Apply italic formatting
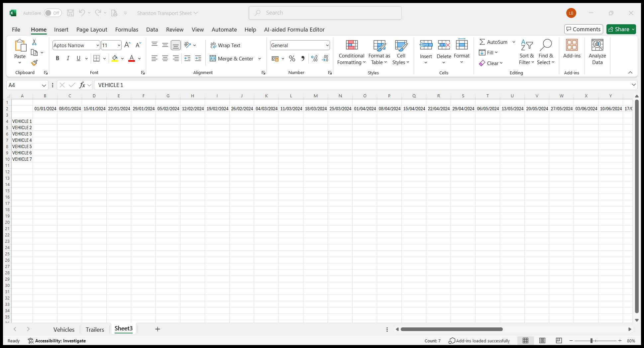The image size is (644, 348). (x=68, y=58)
